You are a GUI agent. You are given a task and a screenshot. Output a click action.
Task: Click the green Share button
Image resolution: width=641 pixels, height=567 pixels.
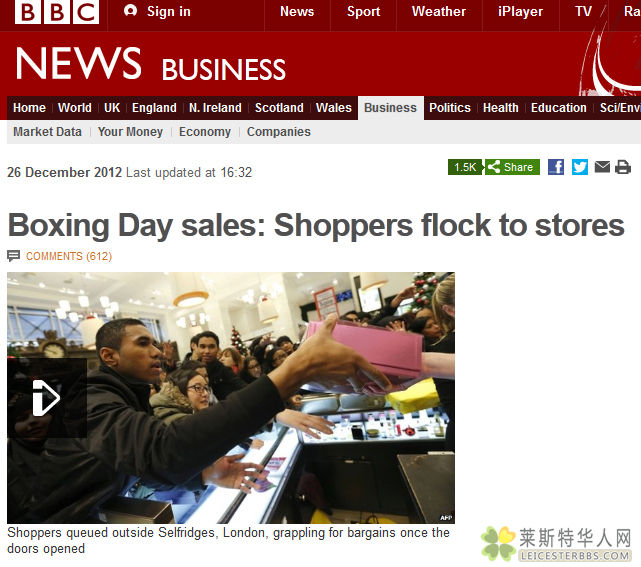(512, 167)
